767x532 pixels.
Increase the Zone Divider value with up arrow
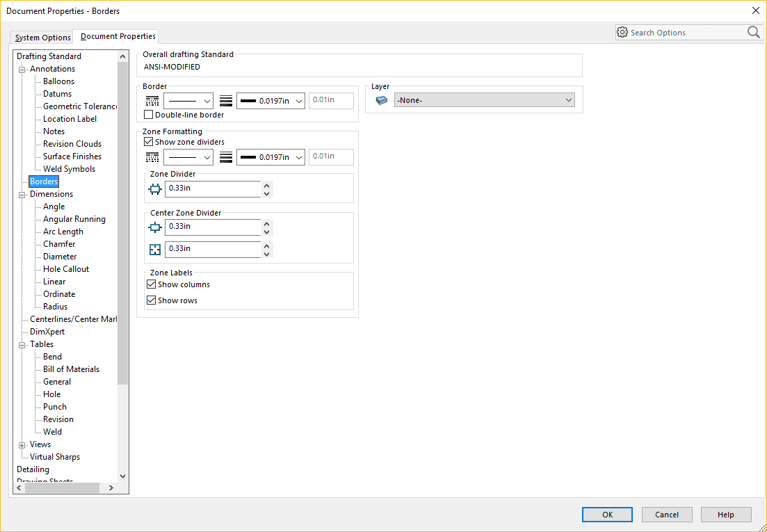click(267, 185)
